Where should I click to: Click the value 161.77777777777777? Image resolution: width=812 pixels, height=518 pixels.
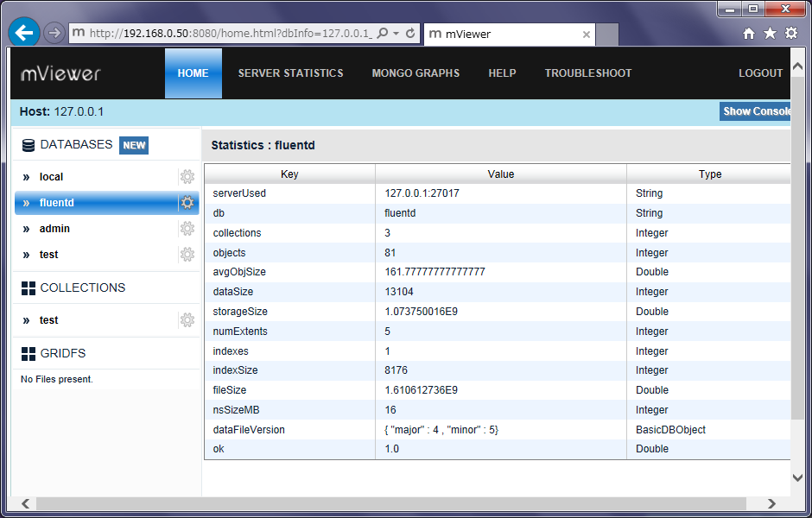tap(435, 272)
